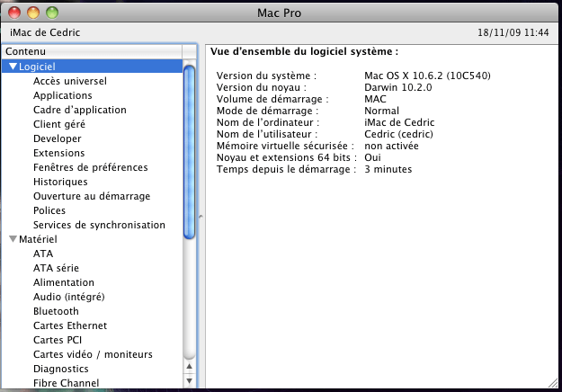Click the Normal startup mode value

381,111
